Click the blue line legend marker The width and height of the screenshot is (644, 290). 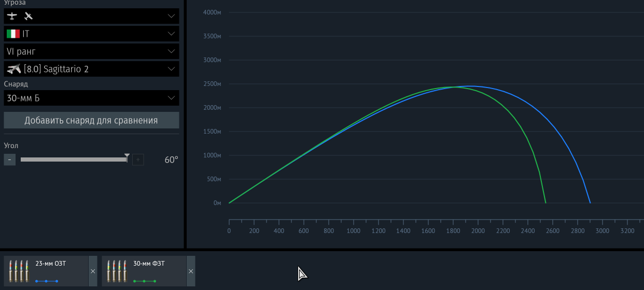pyautogui.click(x=46, y=281)
